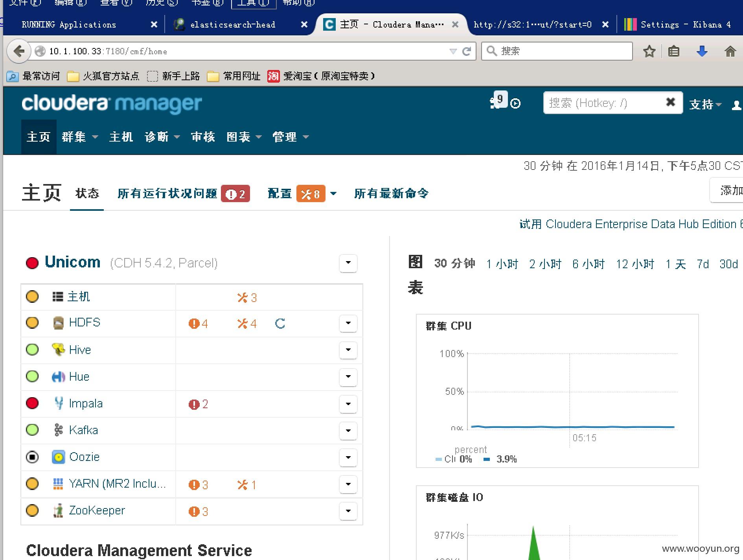
Task: Open hosts configuration issues wrench 3
Action: coord(247,298)
